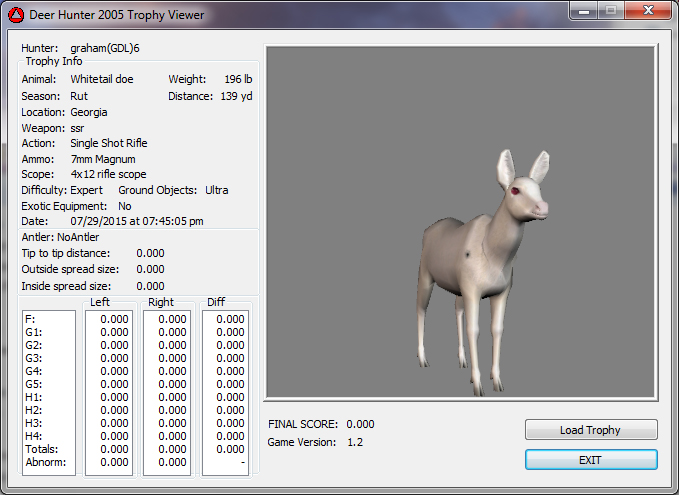The image size is (679, 495).
Task: Click the 7mm Magnum ammo value
Action: coord(103,159)
